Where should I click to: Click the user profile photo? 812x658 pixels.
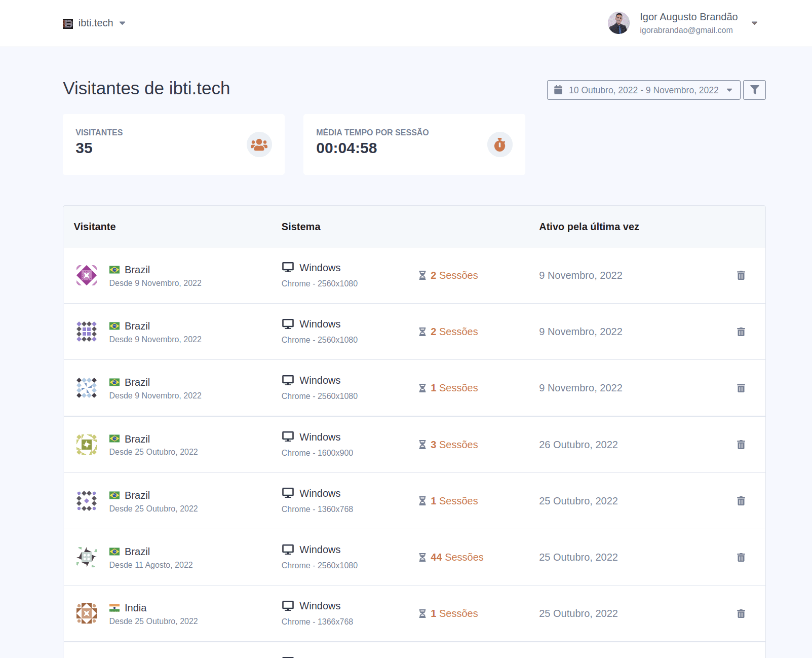point(618,23)
